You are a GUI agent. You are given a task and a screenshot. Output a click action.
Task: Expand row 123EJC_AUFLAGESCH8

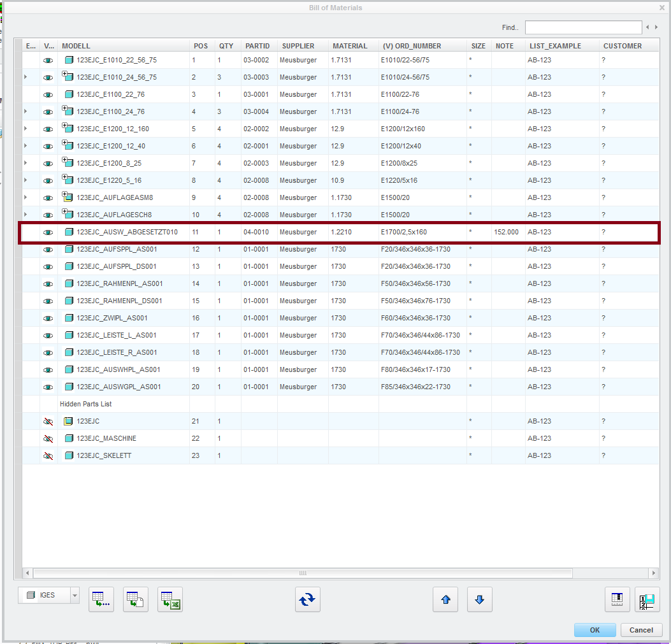click(25, 215)
